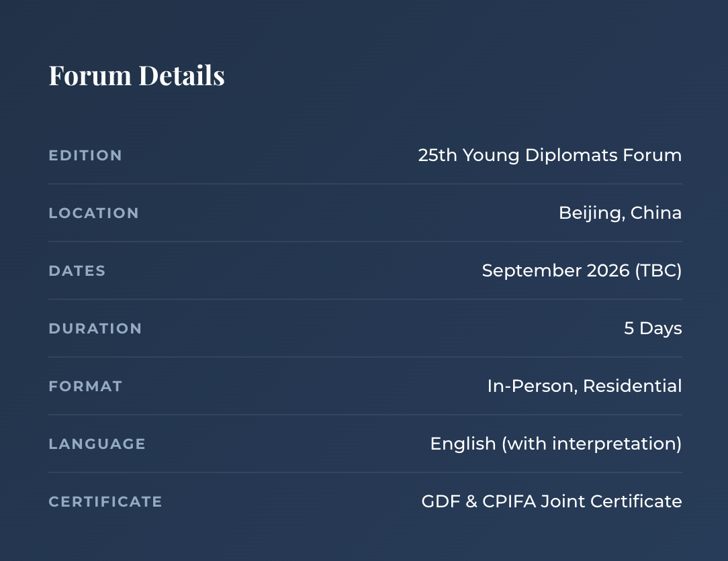Click English (with interpretation) value
The width and height of the screenshot is (728, 561).
pyautogui.click(x=556, y=444)
